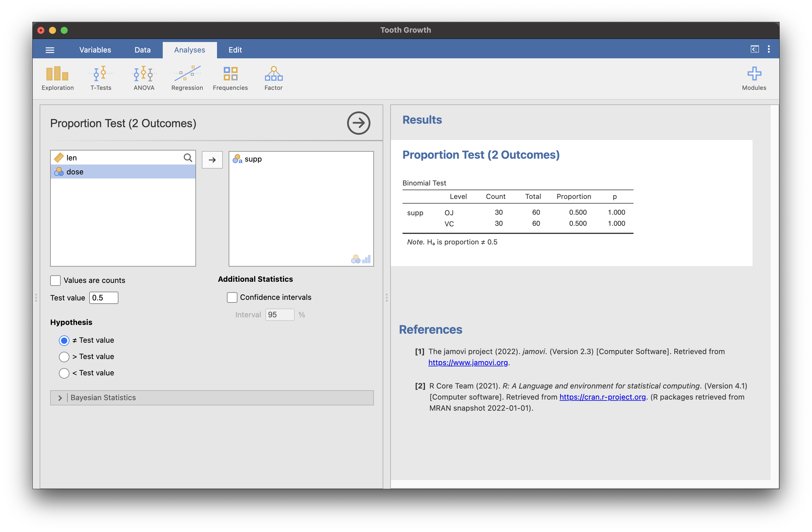The image size is (812, 532).
Task: Open the three-dot options menu
Action: coord(768,49)
